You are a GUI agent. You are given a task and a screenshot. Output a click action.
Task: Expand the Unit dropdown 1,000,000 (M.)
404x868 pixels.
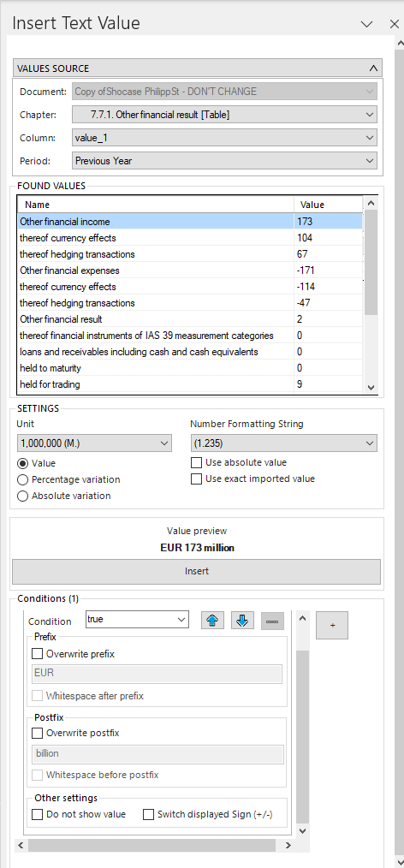95,443
